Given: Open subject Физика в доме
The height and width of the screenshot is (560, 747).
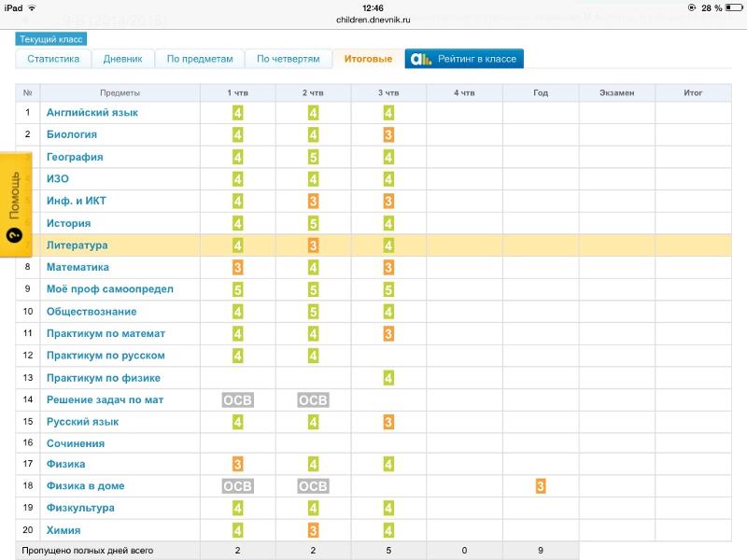Looking at the screenshot, I should point(85,485).
